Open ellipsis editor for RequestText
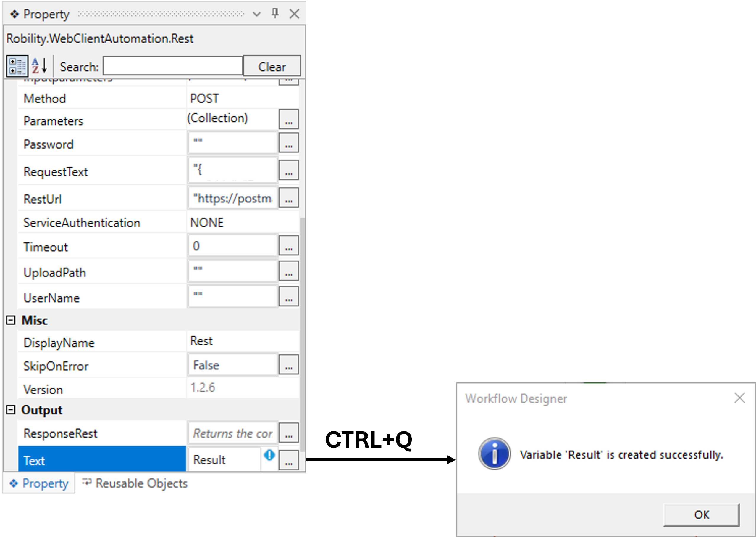Viewport: 756px width, 537px height. (x=288, y=171)
